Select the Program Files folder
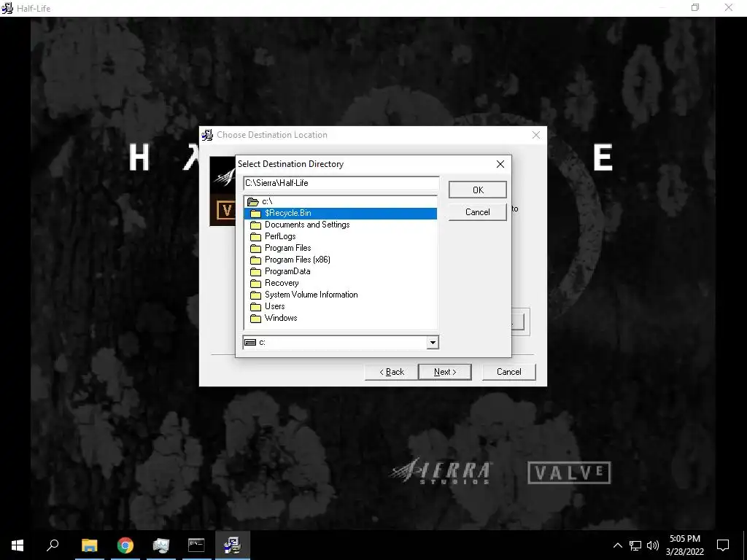Screen dimensions: 747x560 [x=340, y=248]
